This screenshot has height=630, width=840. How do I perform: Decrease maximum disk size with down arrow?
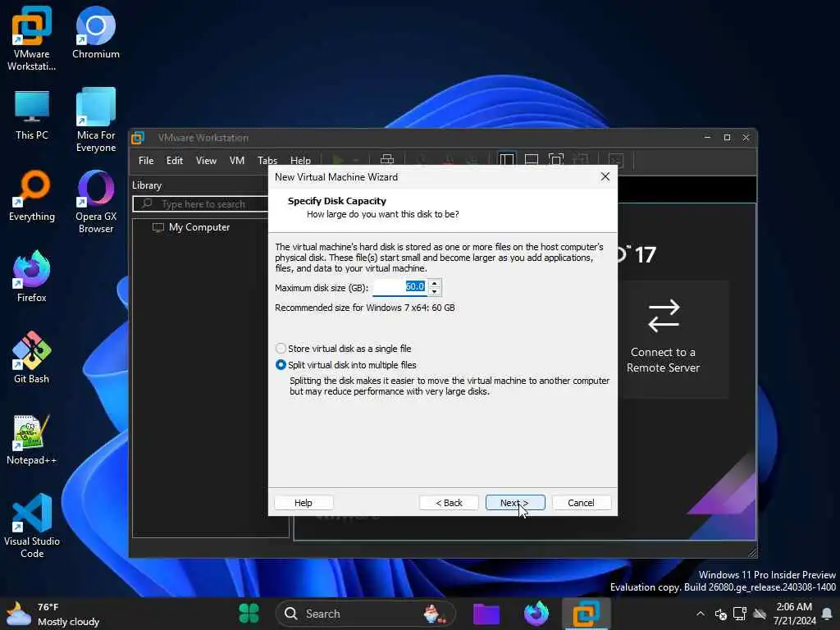435,292
